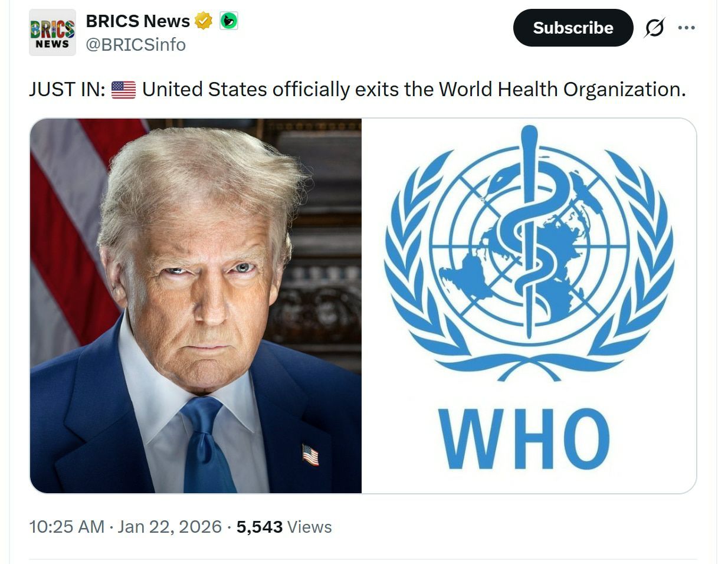The width and height of the screenshot is (728, 564).
Task: Click the post text about exiting World Health Organization
Action: pos(414,90)
